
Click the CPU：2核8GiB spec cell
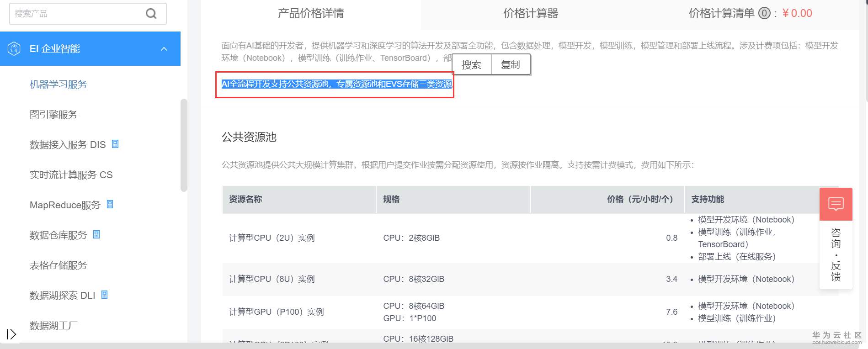[411, 238]
